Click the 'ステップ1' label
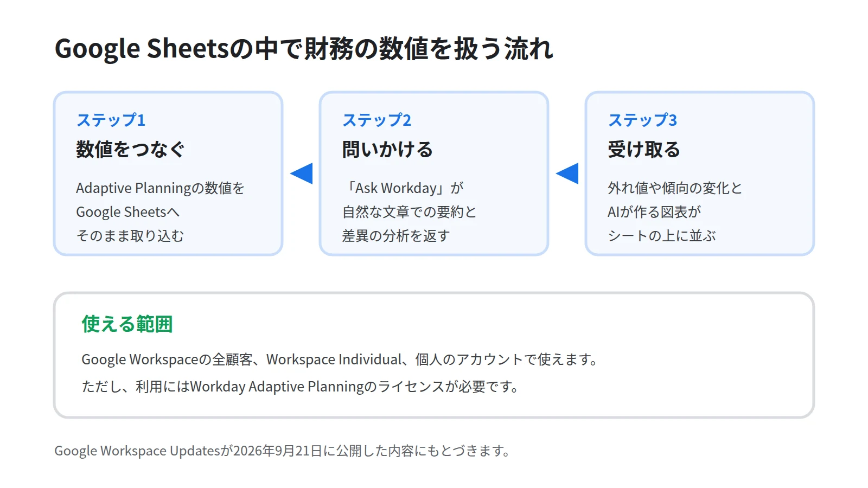This screenshot has width=868, height=488. click(111, 120)
